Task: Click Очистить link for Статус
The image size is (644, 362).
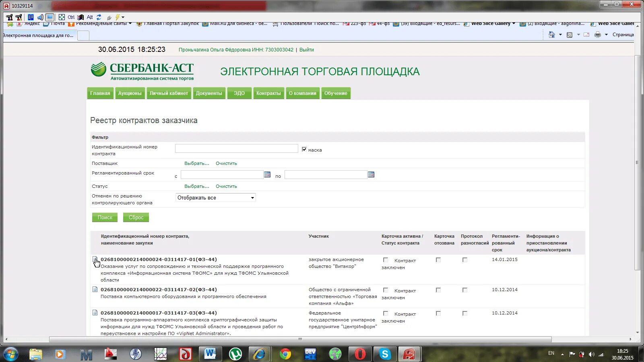Action: tap(226, 186)
